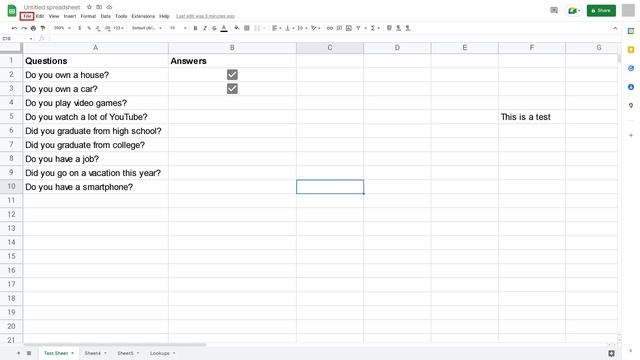Open the functions sigma dropdown
Viewport: 640px width, 360px height.
click(x=375, y=28)
